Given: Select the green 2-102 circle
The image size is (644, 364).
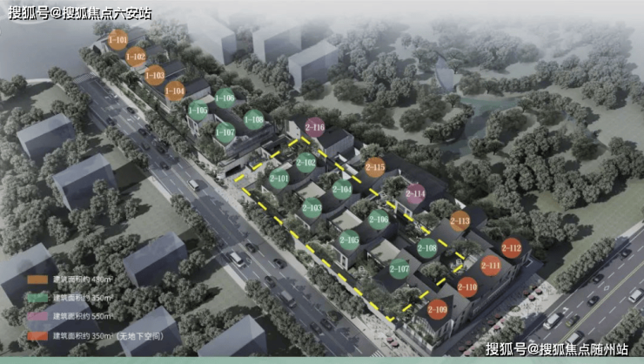Looking at the screenshot, I should tap(306, 163).
